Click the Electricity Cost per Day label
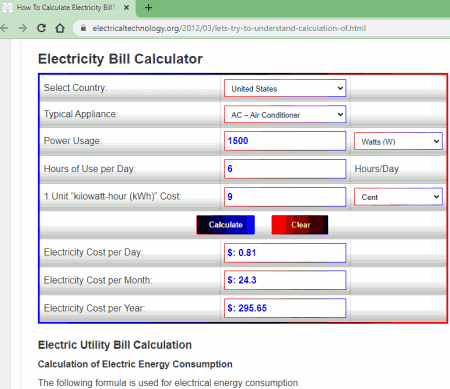The image size is (450, 389). point(93,252)
